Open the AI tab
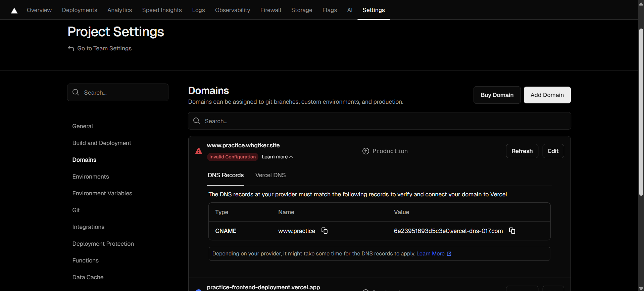Screen dimensions: 644x291 tap(350, 10)
